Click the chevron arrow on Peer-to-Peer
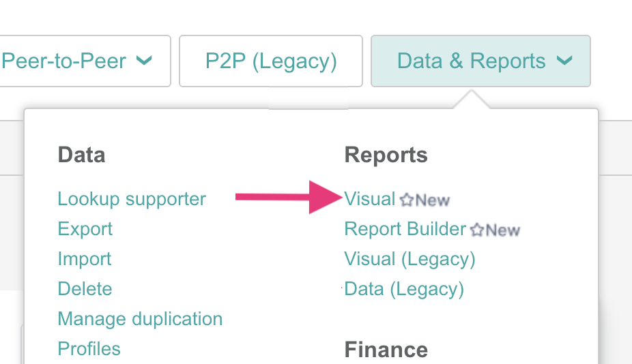Viewport: 632px width, 364px height. 144,61
